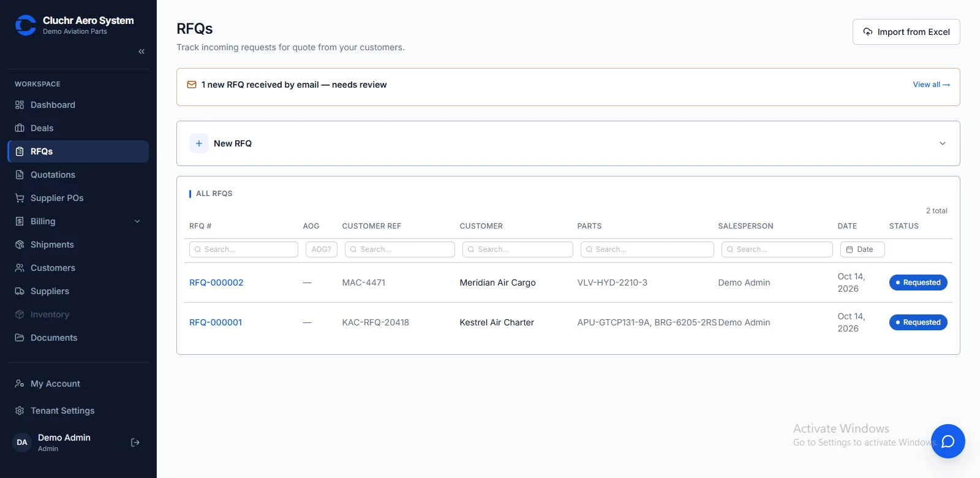The width and height of the screenshot is (980, 478).
Task: Click the Demo Admin user name in sidebar
Action: [x=64, y=438]
